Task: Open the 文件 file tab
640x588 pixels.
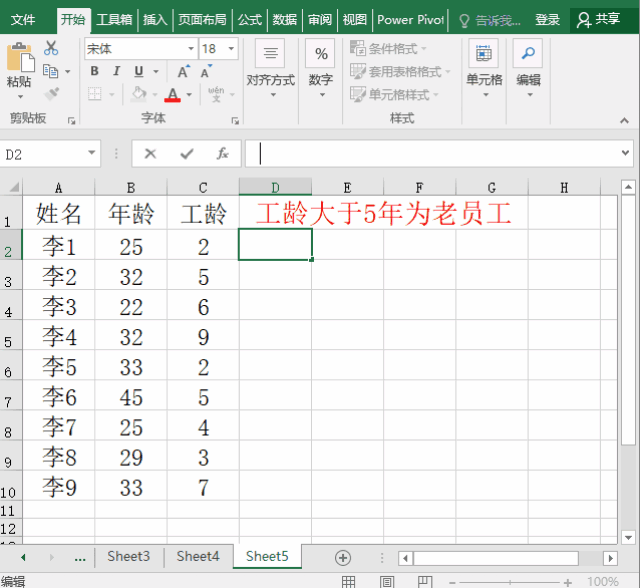Action: (23, 20)
